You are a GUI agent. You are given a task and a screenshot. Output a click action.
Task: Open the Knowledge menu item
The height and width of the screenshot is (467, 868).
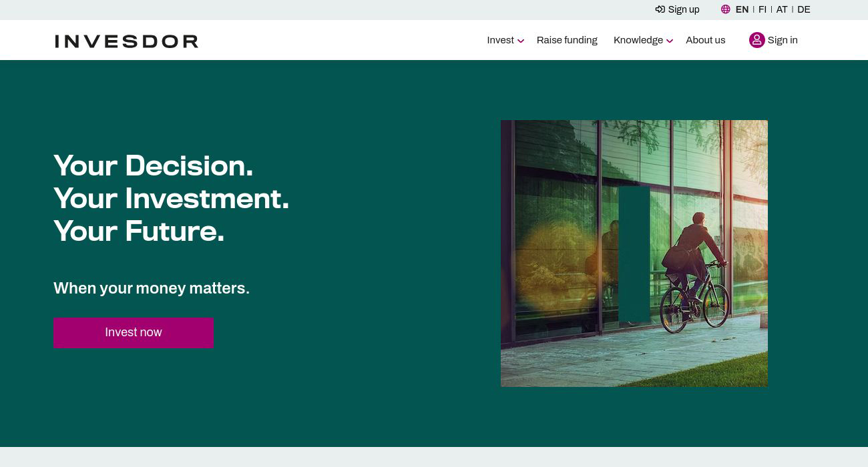[638, 40]
